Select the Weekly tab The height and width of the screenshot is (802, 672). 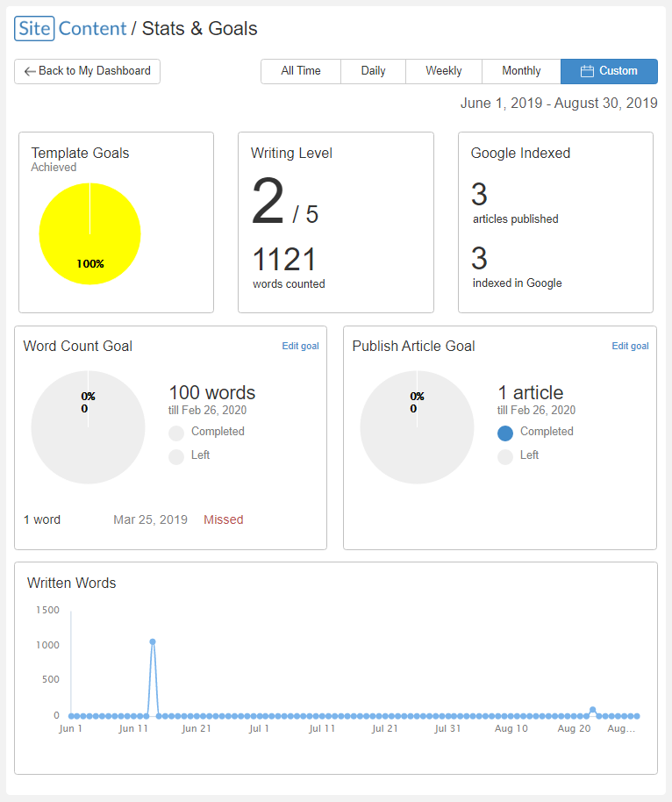pos(443,71)
